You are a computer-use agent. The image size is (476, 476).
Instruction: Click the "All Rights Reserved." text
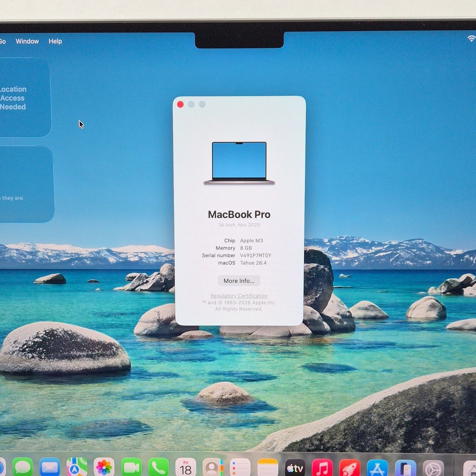click(239, 309)
